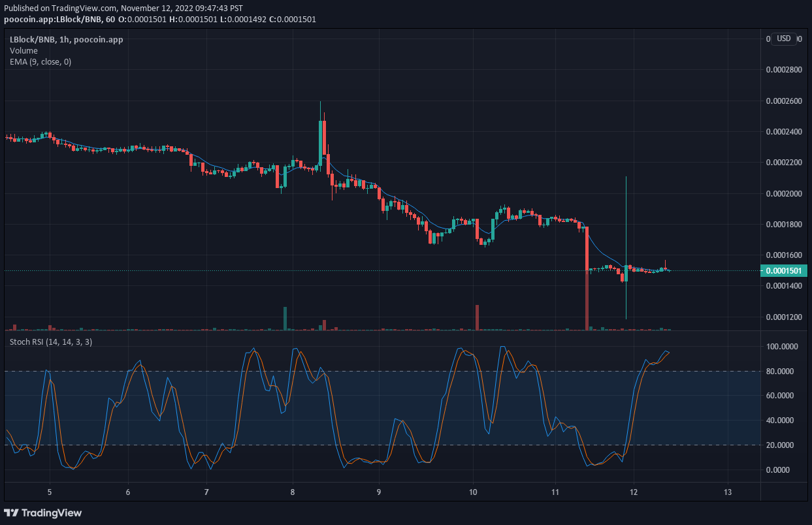The width and height of the screenshot is (812, 525).
Task: Click the 0.0001600 price axis label
Action: [784, 255]
